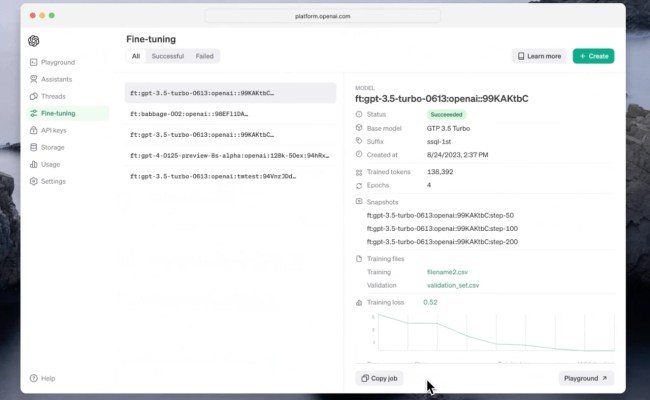Click the Usage bar chart icon
This screenshot has height=400, width=650.
pyautogui.click(x=34, y=164)
